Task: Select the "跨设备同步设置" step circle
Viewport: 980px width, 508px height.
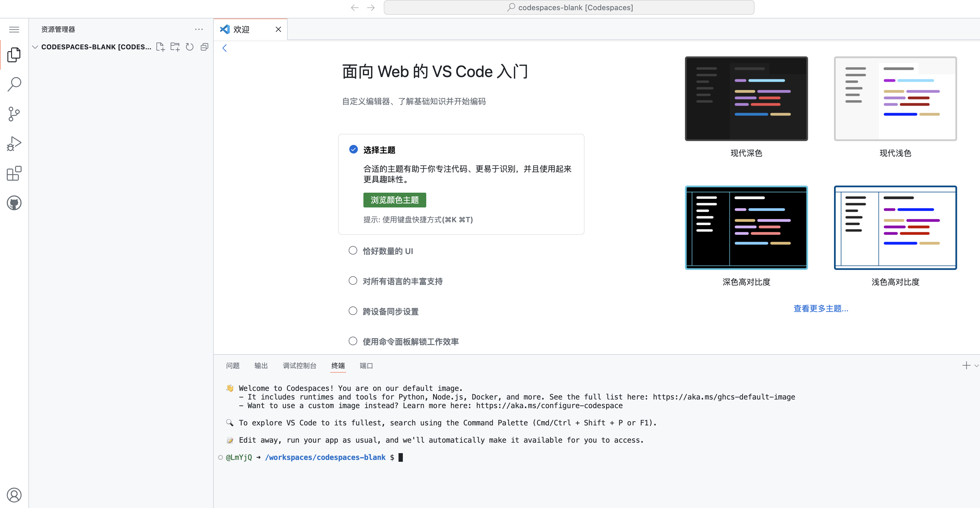Action: 353,311
